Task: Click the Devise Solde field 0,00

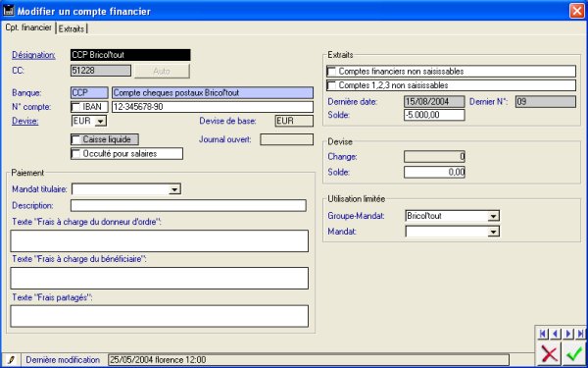Action: pyautogui.click(x=434, y=173)
